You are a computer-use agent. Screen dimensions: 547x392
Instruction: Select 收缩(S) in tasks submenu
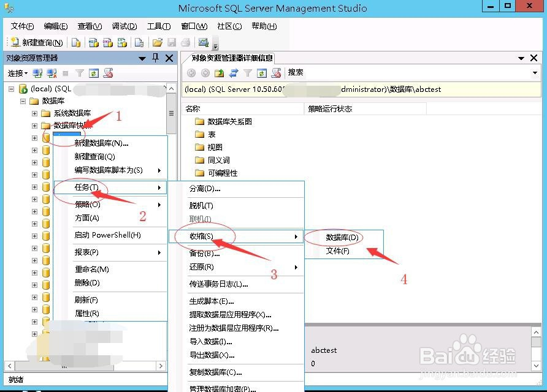[236, 236]
